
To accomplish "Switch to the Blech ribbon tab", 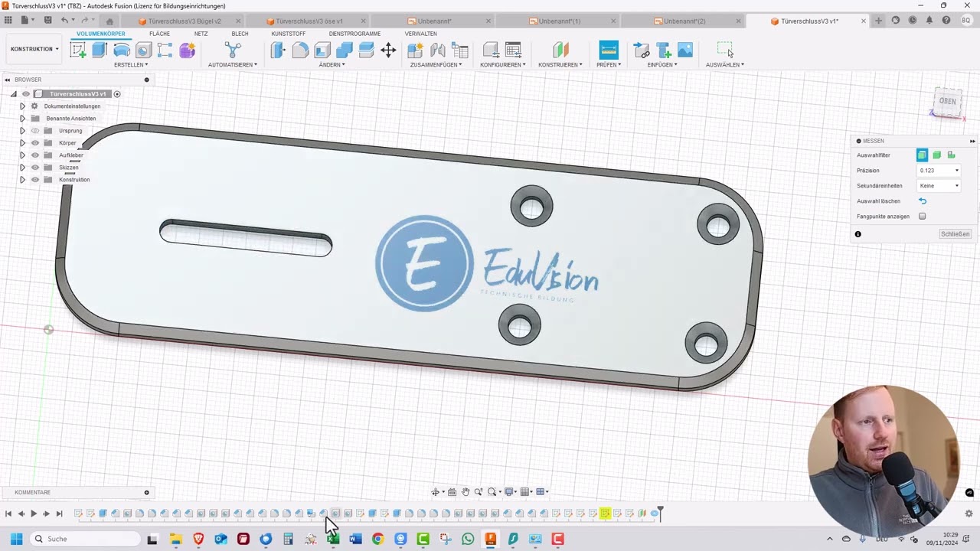I will 240,34.
